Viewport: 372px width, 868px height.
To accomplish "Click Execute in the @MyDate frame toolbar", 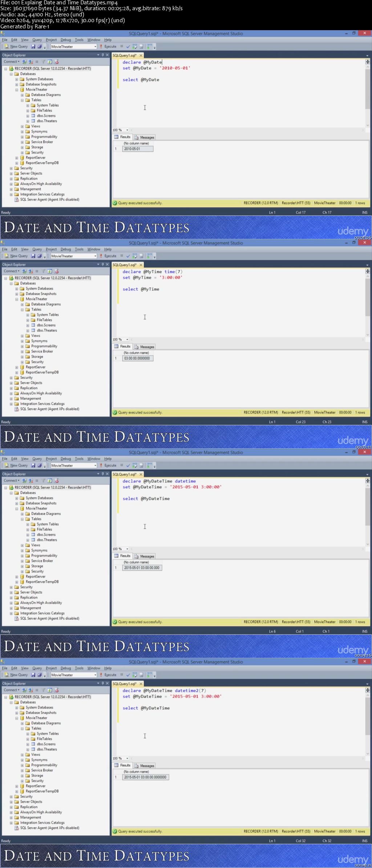I will [108, 47].
